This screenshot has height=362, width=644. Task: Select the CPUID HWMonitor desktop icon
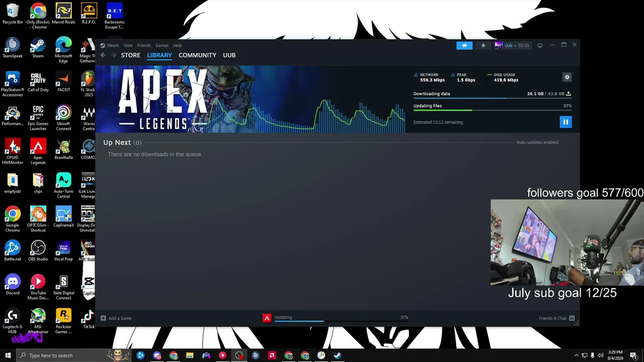click(13, 152)
